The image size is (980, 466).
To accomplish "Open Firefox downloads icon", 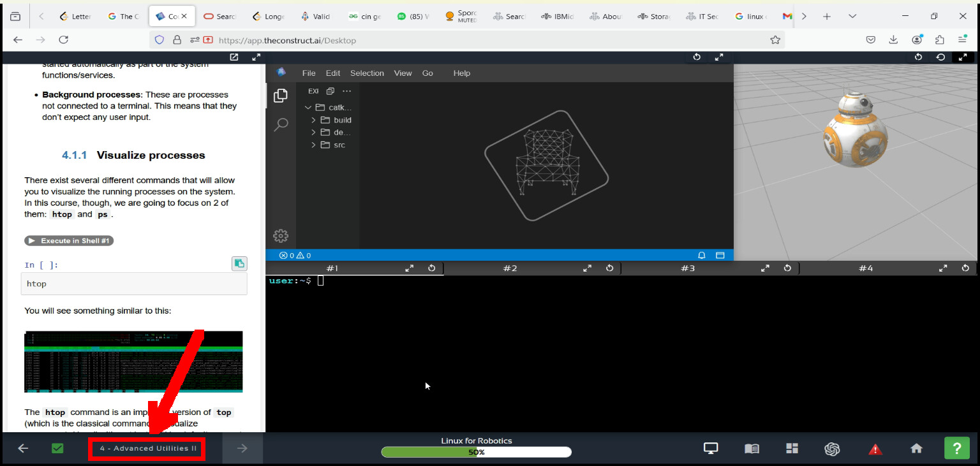I will click(x=893, y=40).
